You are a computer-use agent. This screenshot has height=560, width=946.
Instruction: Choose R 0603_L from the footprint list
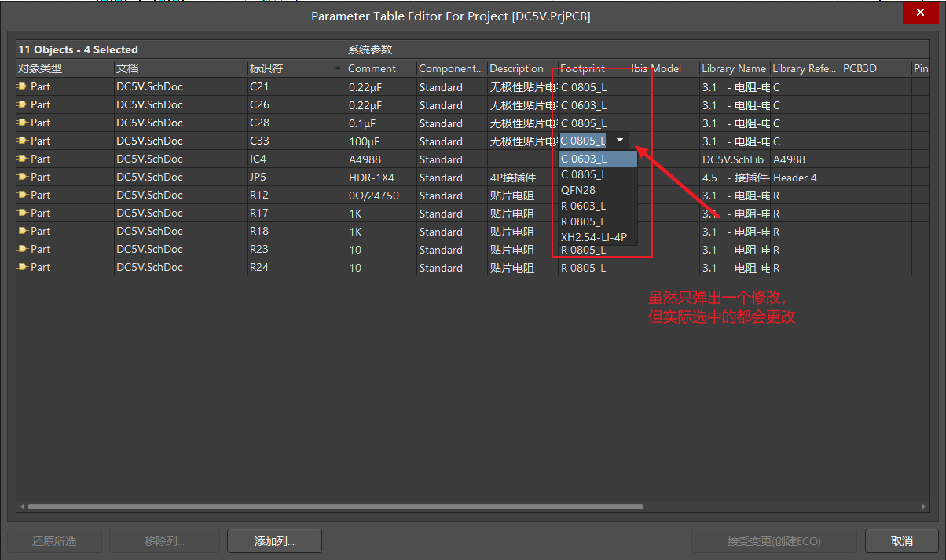tap(598, 206)
